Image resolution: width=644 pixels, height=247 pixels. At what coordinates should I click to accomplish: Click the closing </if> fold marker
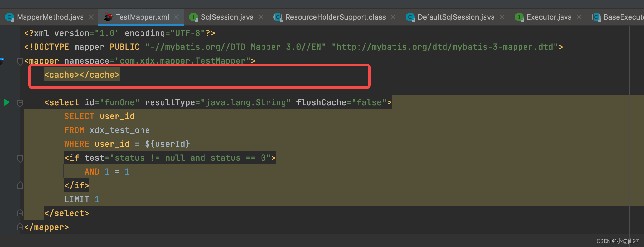[x=20, y=185]
